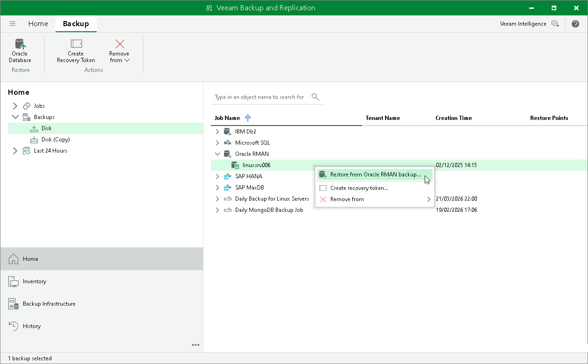Select Disk (Copy) tree item

coord(56,140)
